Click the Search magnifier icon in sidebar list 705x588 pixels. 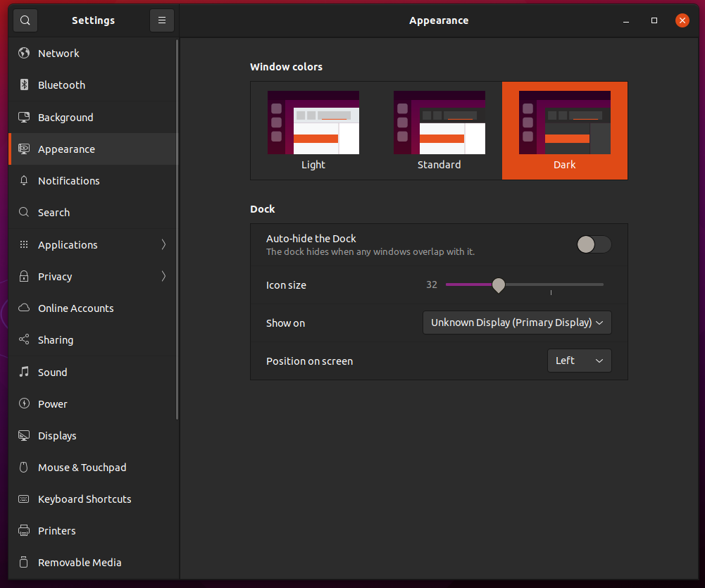[x=24, y=212]
